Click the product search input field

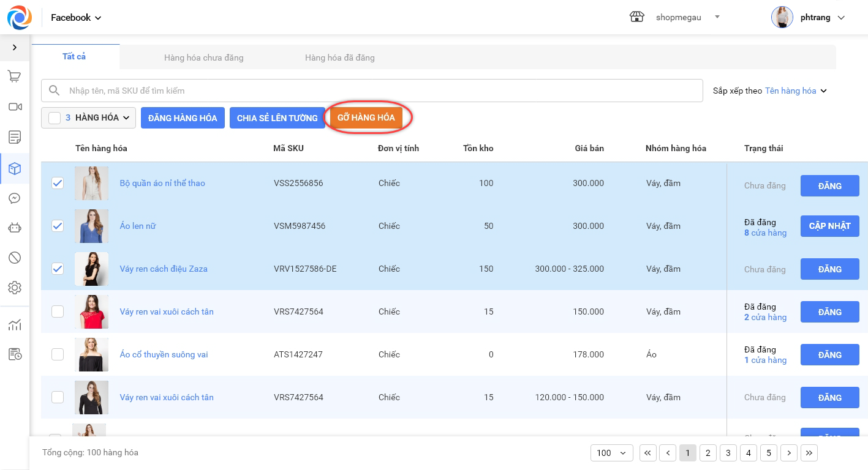tap(380, 91)
